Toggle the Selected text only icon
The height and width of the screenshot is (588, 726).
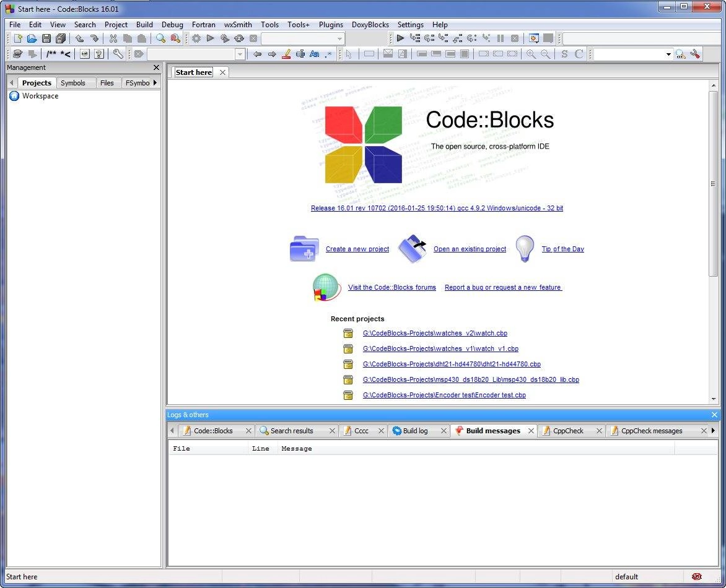tap(300, 54)
